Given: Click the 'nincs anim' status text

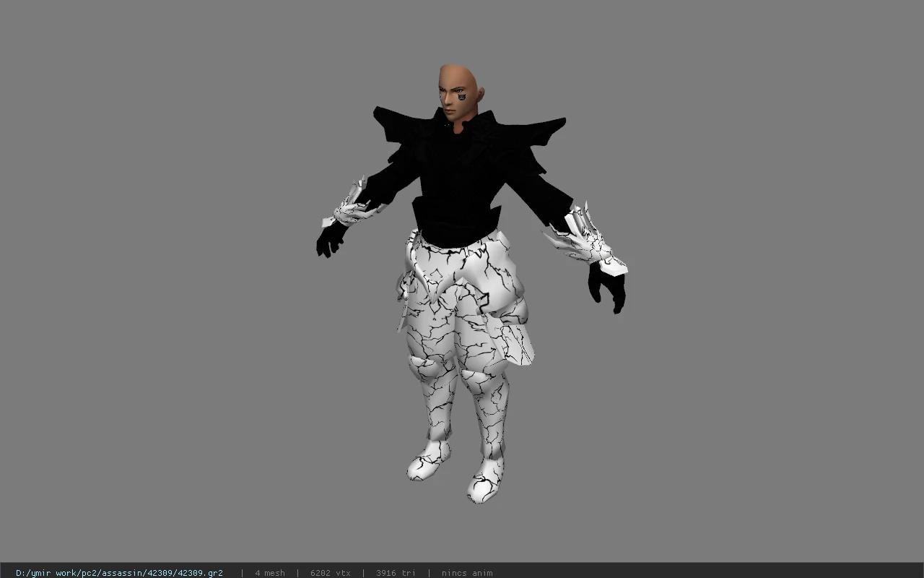Looking at the screenshot, I should coord(467,573).
